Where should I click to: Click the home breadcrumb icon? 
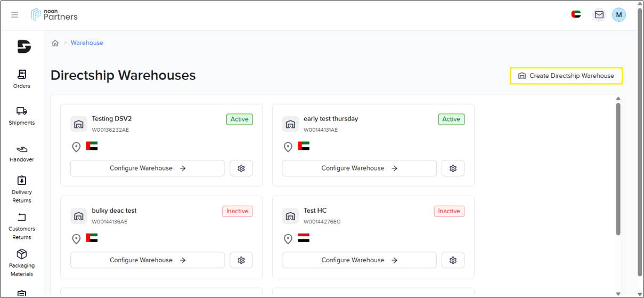click(x=55, y=43)
